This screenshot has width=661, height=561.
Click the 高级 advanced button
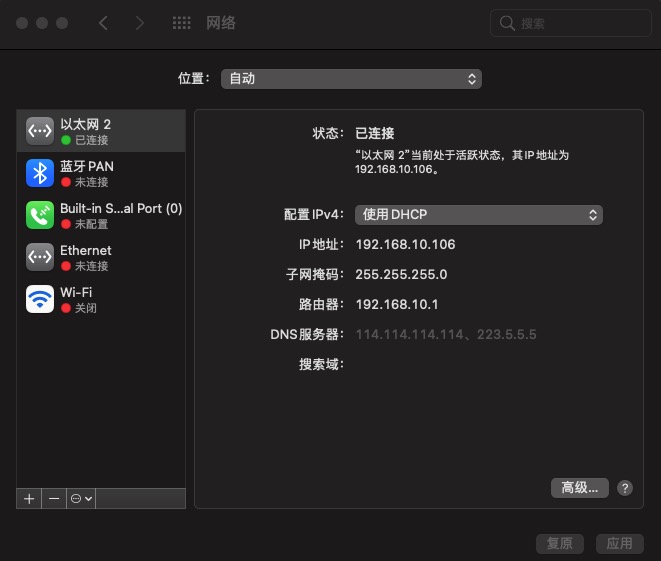[x=580, y=488]
